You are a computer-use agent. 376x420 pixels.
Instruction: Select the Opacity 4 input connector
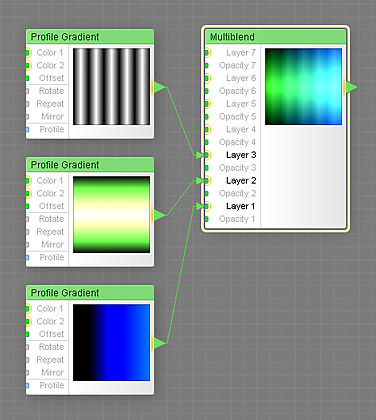coord(207,142)
